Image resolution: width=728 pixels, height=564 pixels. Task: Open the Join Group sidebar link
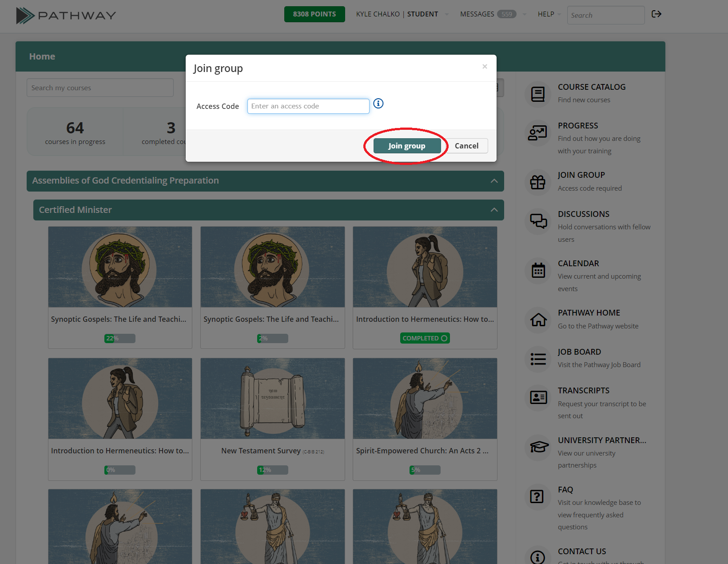pos(581,175)
